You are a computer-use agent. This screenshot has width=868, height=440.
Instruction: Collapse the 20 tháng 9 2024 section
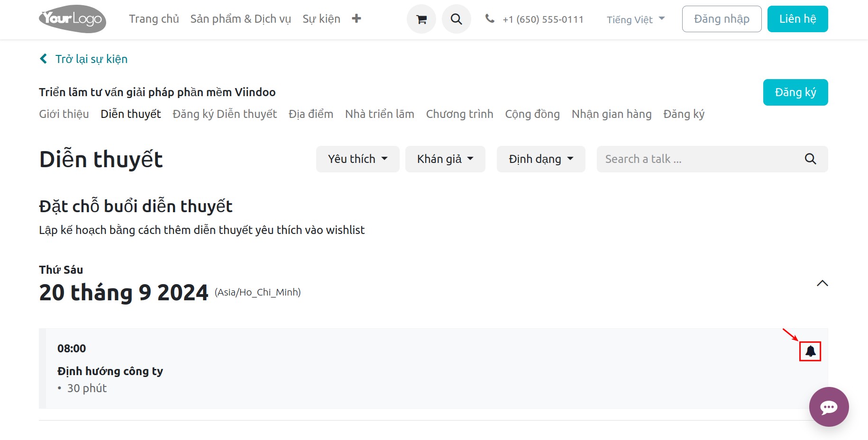click(x=822, y=283)
